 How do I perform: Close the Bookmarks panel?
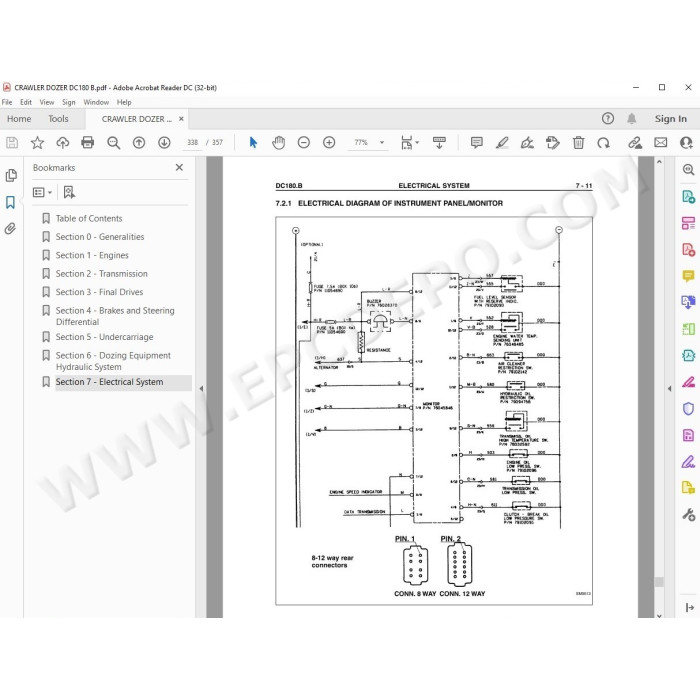[179, 167]
